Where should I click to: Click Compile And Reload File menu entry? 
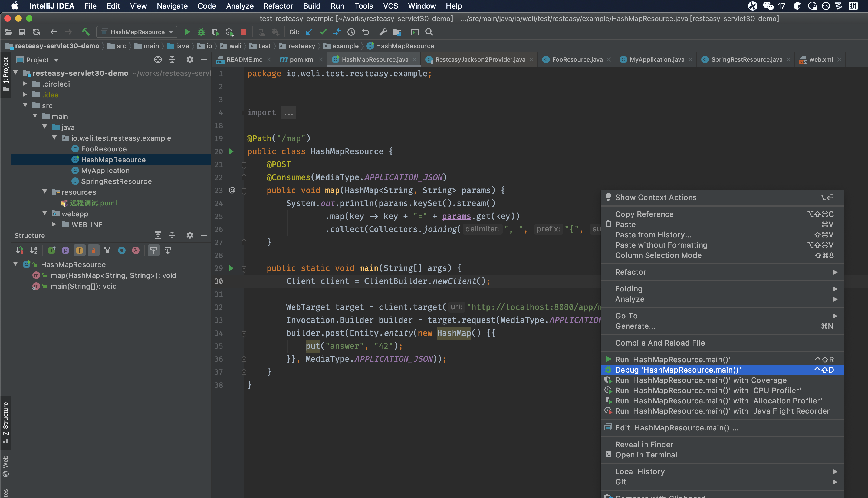click(x=660, y=343)
